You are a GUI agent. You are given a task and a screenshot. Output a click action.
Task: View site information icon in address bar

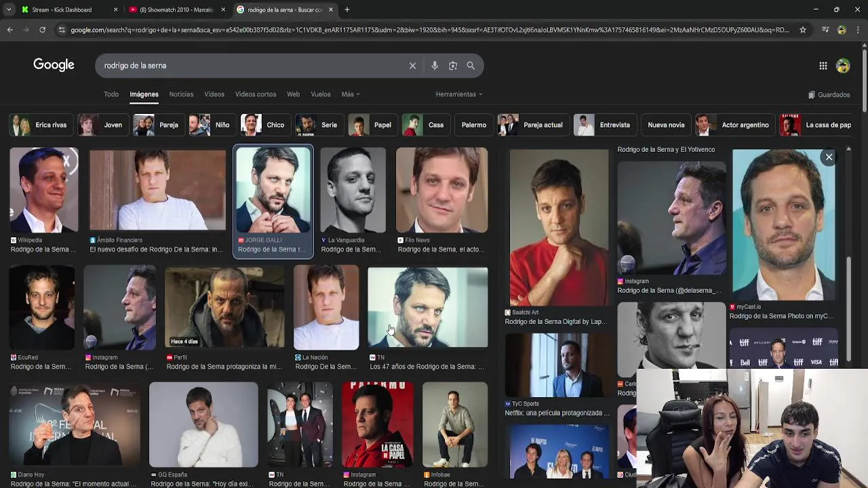coord(62,30)
